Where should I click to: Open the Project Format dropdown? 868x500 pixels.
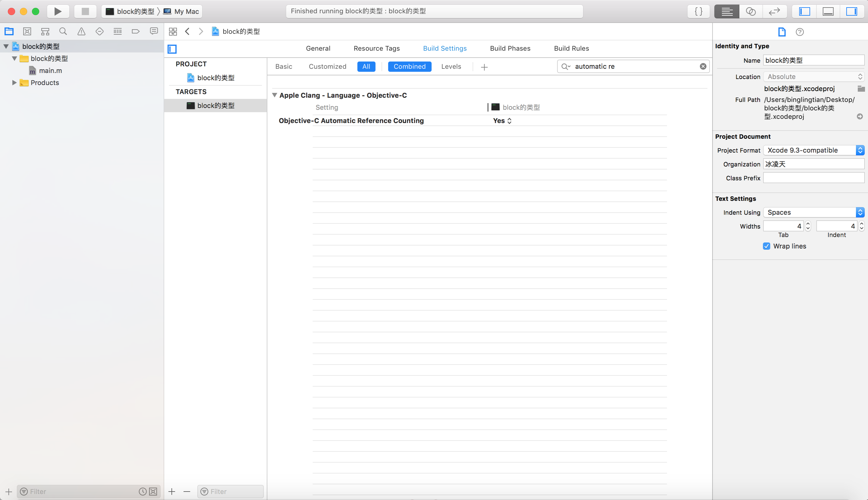click(813, 150)
